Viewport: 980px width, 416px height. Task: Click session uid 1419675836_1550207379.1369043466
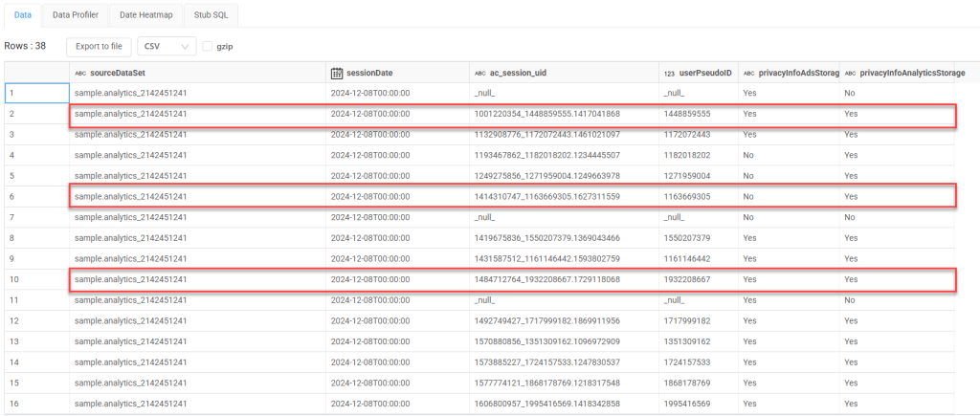[546, 238]
